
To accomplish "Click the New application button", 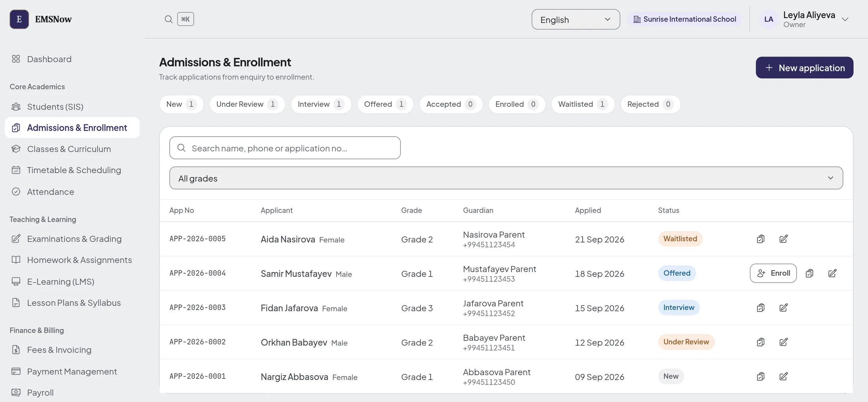I will point(804,68).
